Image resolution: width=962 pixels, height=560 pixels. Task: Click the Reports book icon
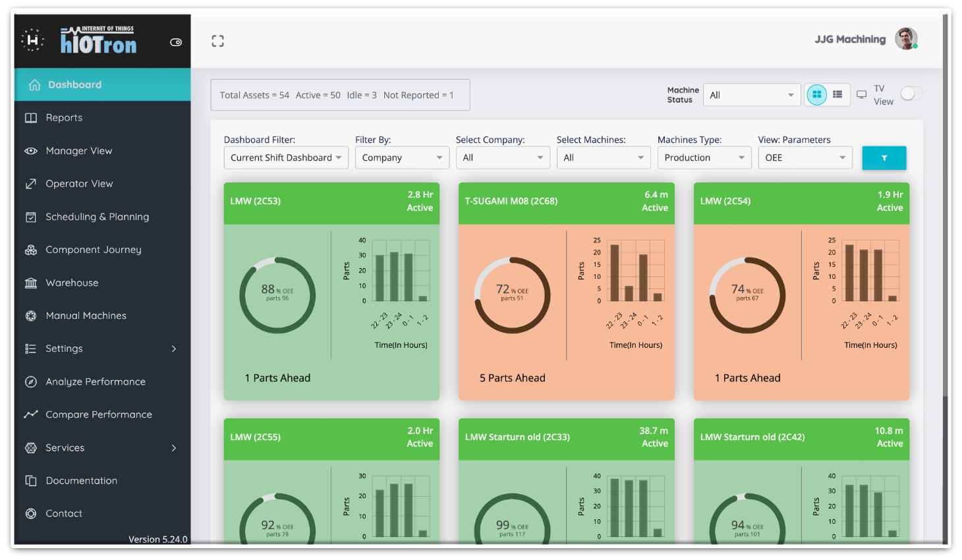[x=31, y=118]
